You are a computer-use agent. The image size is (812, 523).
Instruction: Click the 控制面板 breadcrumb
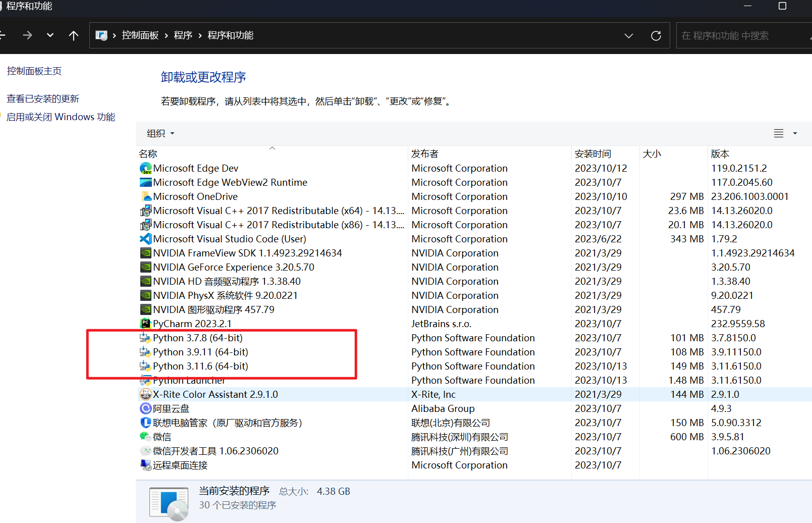tap(140, 35)
